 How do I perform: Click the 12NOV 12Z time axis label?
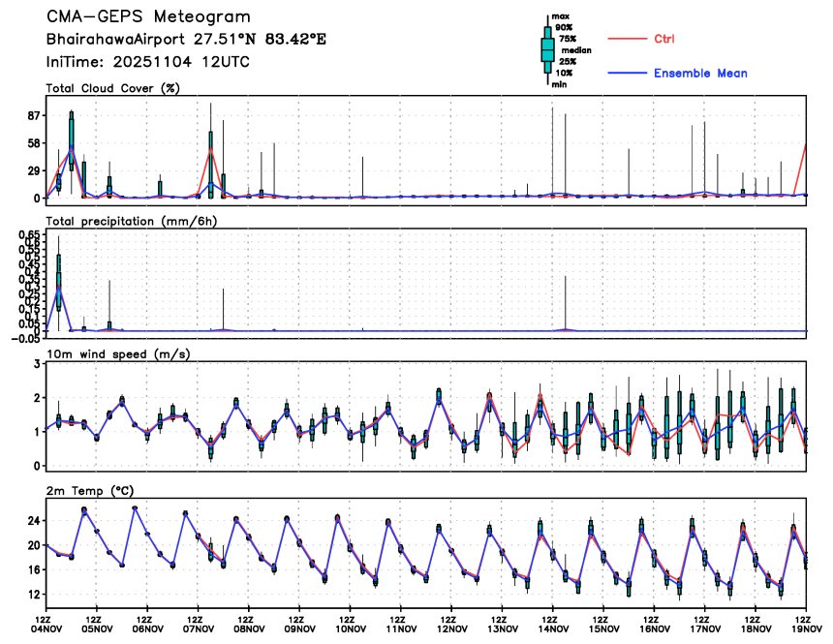(x=451, y=624)
